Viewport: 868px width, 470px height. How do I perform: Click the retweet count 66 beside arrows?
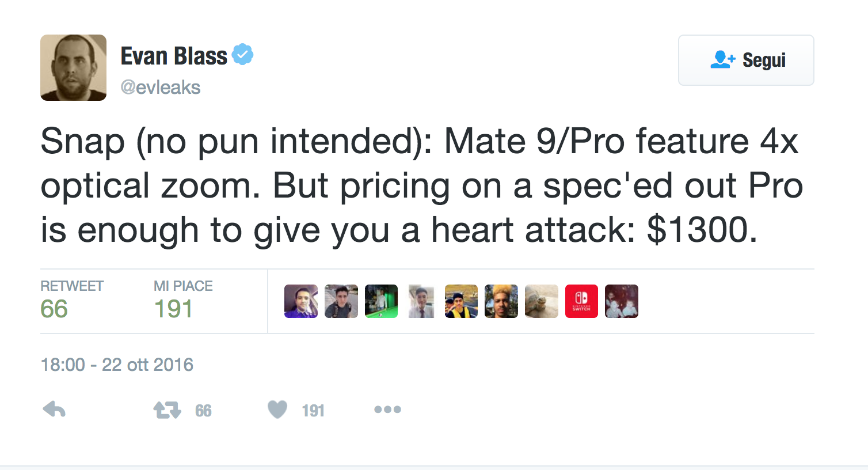(203, 411)
